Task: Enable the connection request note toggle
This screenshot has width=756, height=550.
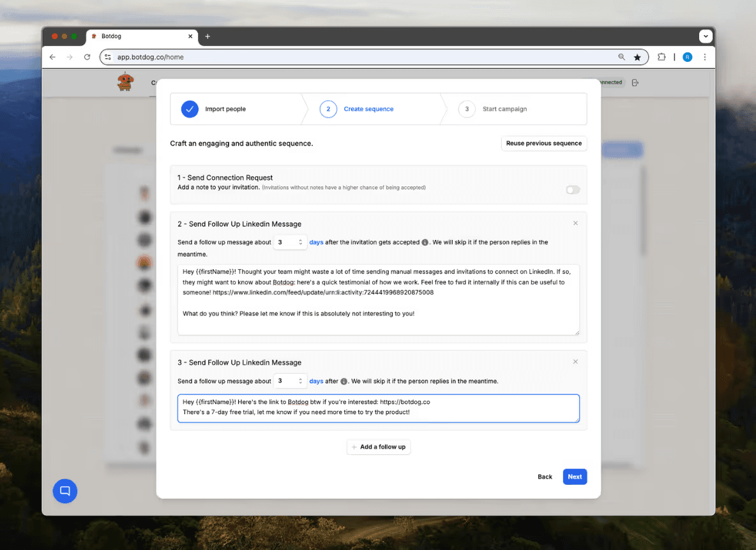Action: pyautogui.click(x=573, y=190)
